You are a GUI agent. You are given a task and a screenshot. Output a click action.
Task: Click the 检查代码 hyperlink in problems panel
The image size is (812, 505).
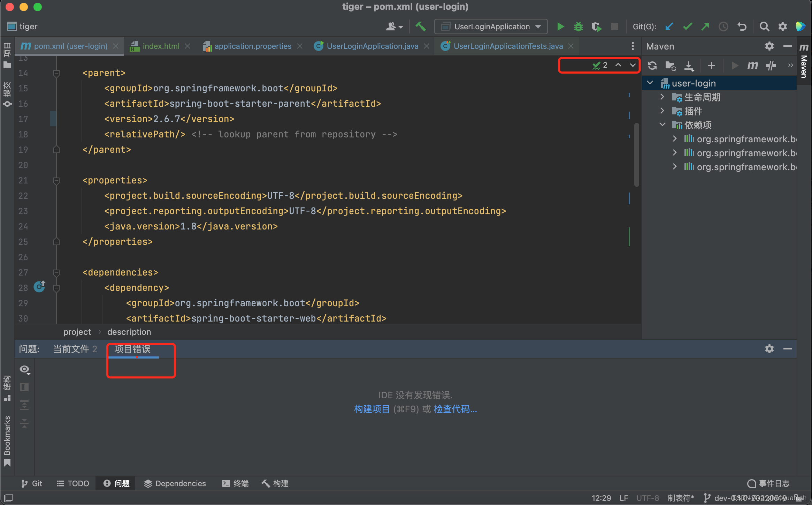click(x=455, y=409)
